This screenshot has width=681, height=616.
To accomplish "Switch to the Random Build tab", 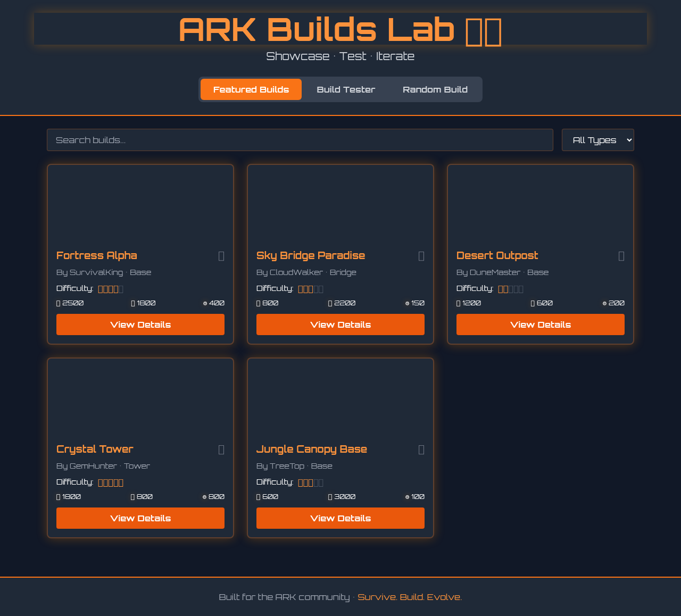I will click(435, 89).
